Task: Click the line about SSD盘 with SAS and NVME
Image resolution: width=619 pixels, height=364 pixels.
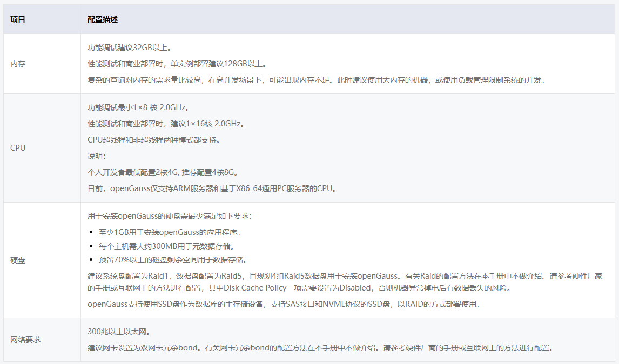Action: (284, 304)
